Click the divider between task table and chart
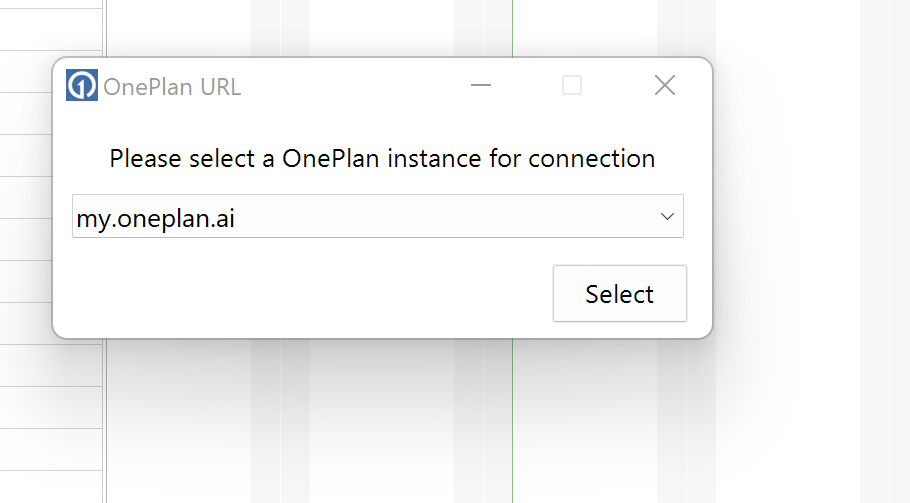The width and height of the screenshot is (910, 503). [x=104, y=421]
